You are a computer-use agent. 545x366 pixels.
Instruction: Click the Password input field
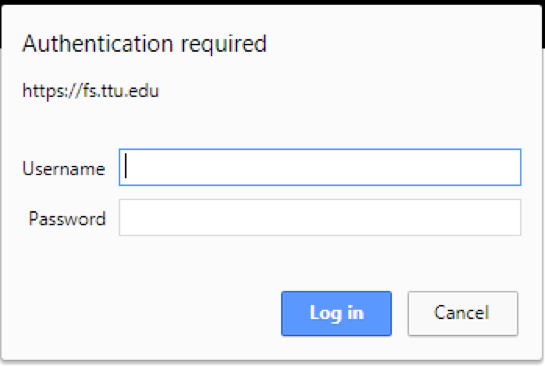click(x=320, y=217)
